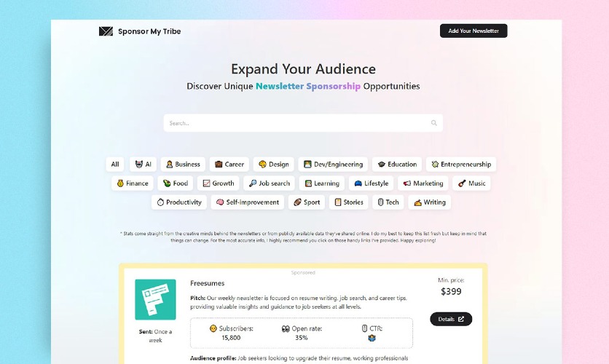Click the Add Your Newsletter button

click(474, 31)
